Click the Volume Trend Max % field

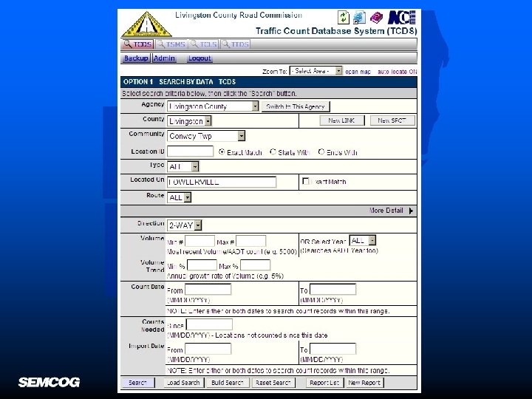(x=255, y=265)
